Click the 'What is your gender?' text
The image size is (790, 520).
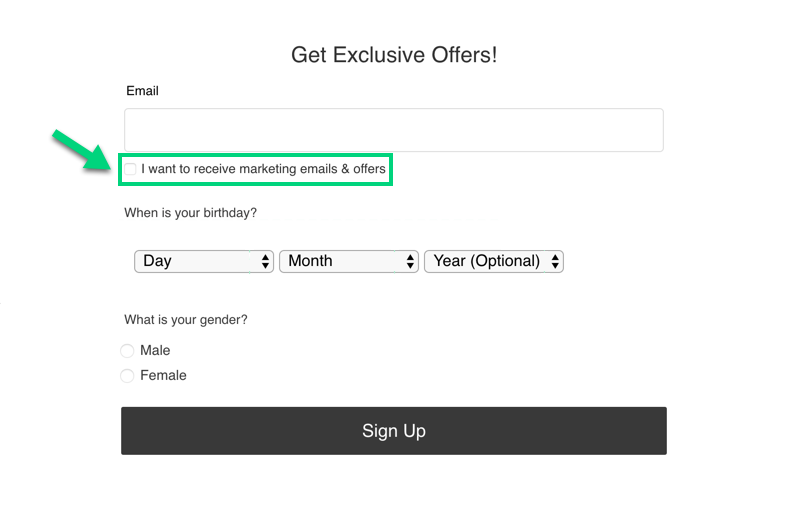186,320
